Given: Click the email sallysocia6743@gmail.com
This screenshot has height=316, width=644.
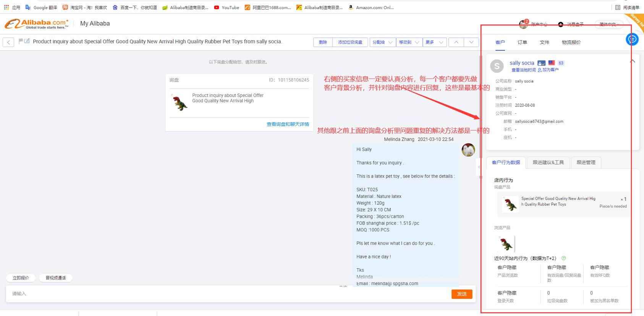Looking at the screenshot, I should tap(539, 121).
